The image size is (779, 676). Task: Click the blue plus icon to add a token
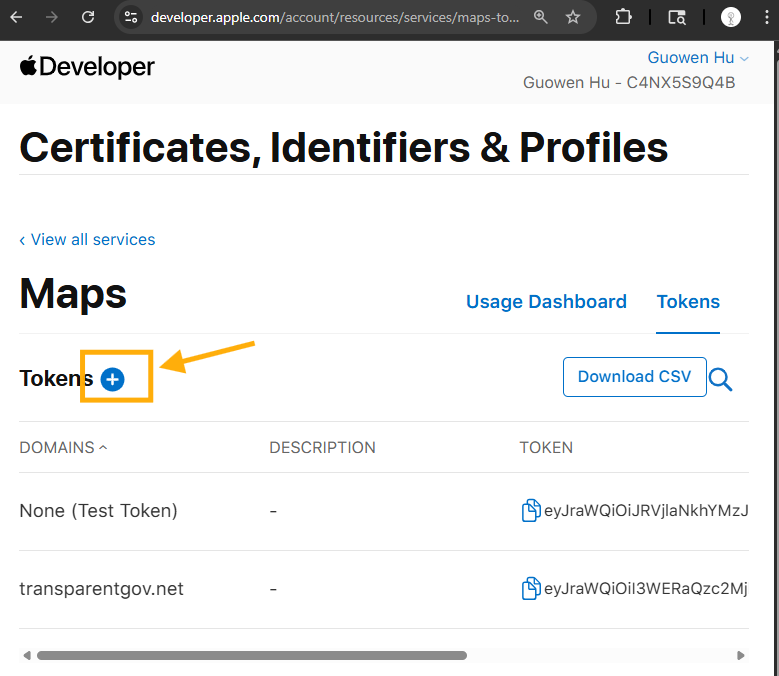[113, 379]
